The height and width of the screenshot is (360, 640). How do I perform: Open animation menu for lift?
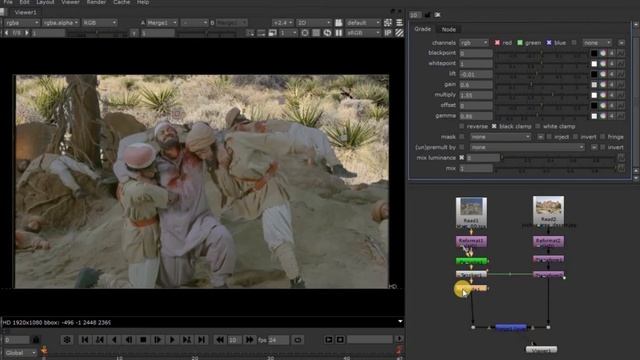point(621,74)
